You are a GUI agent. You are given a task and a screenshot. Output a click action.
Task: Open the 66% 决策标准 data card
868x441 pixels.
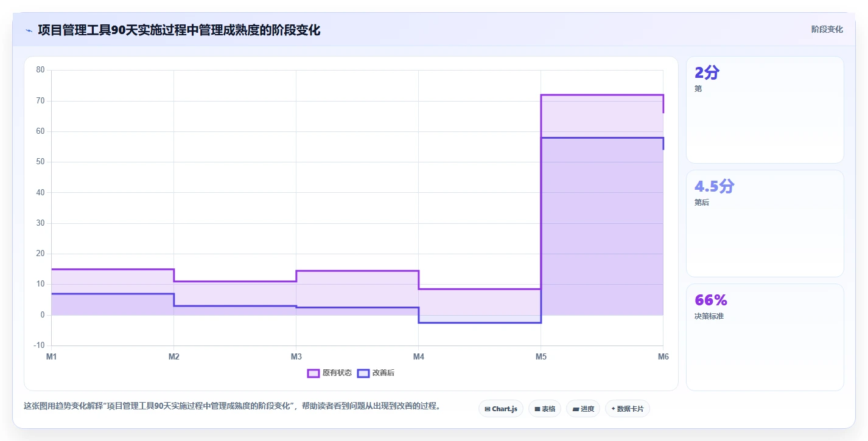(x=765, y=337)
